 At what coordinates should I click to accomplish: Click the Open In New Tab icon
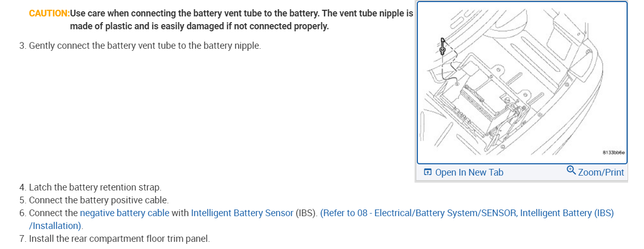[x=428, y=173]
